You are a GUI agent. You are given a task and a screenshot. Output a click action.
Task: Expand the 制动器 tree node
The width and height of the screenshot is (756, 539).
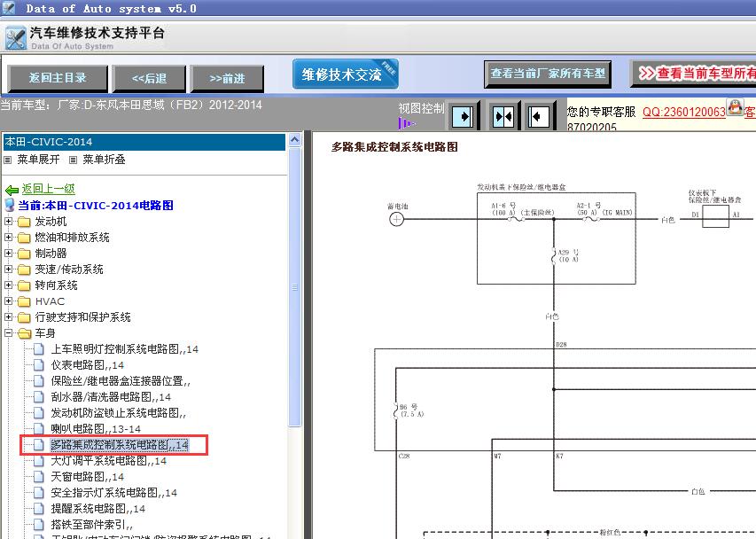[8, 254]
